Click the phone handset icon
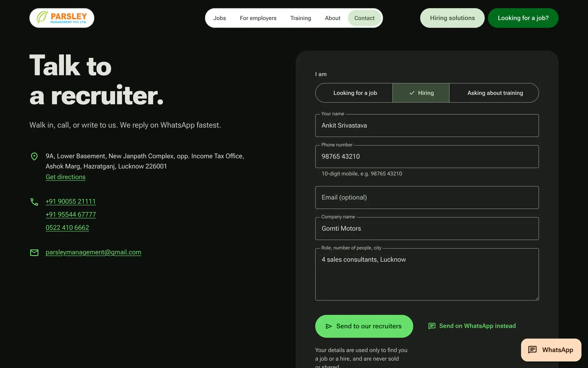Screen dimensions: 588x368 point(34,202)
